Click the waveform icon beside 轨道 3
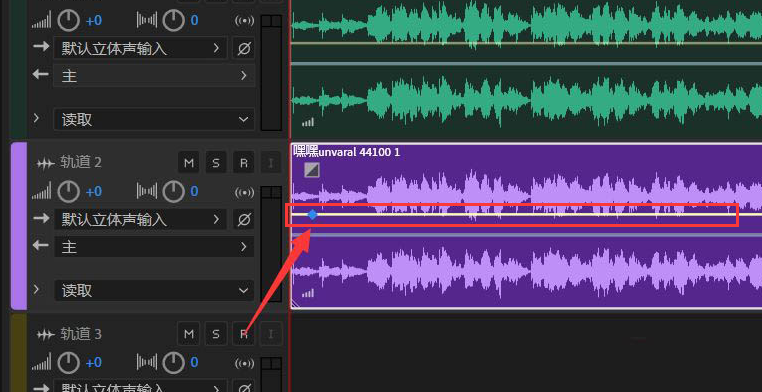Image resolution: width=762 pixels, height=392 pixels. pyautogui.click(x=46, y=334)
